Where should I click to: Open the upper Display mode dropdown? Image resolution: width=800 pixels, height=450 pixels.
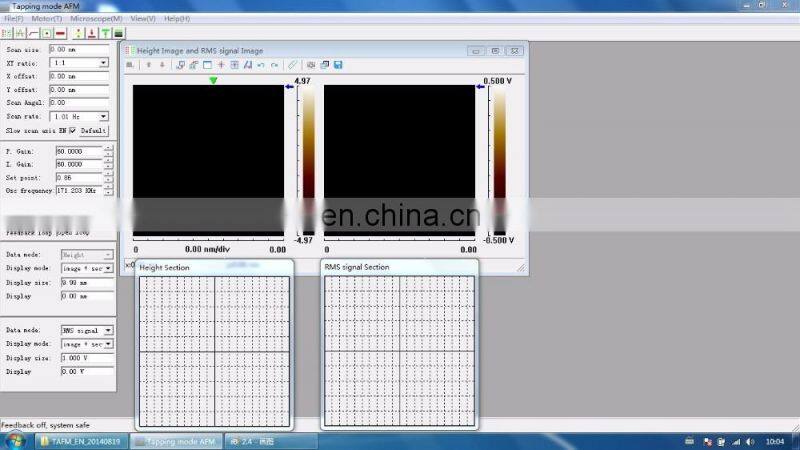(x=108, y=268)
